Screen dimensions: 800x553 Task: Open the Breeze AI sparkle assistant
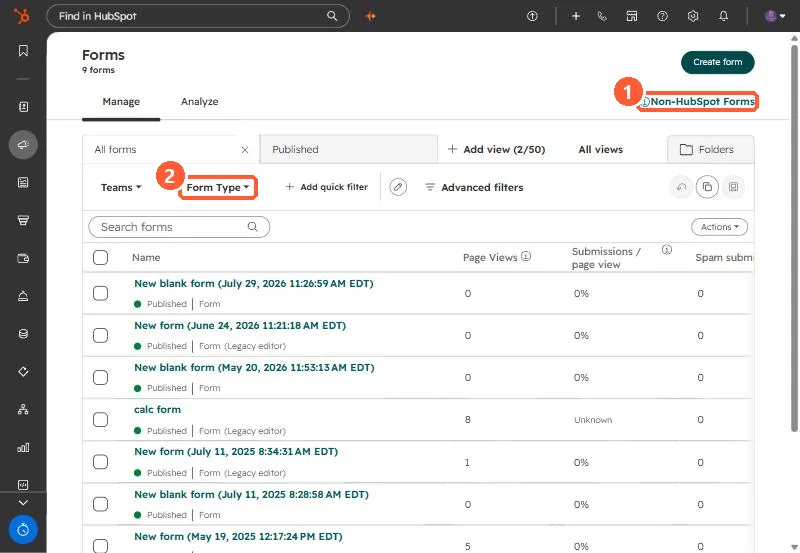(371, 16)
